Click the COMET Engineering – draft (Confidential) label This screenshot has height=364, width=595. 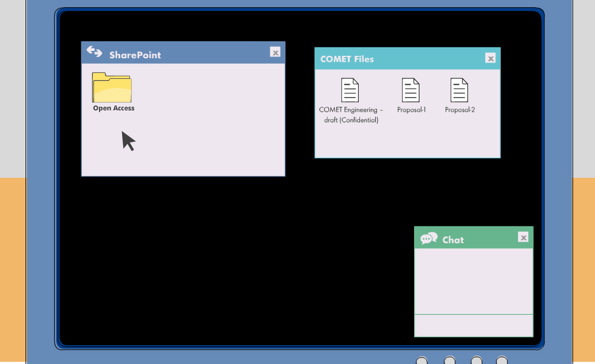(351, 115)
